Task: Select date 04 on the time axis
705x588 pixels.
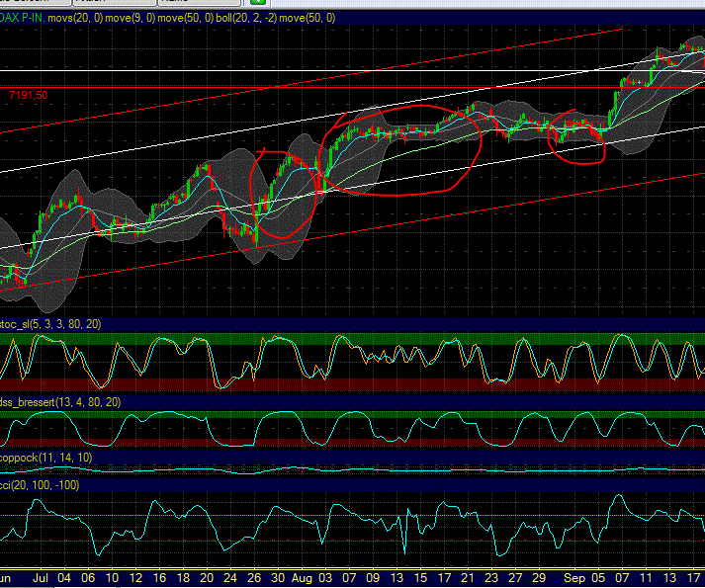Action: pyautogui.click(x=64, y=578)
